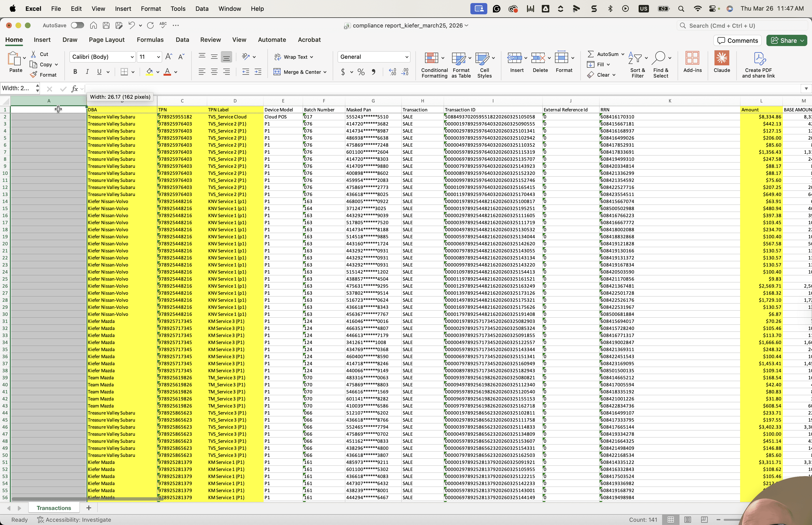Viewport: 812px width, 525px height.
Task: Toggle the AutoSave switch
Action: [x=77, y=25]
